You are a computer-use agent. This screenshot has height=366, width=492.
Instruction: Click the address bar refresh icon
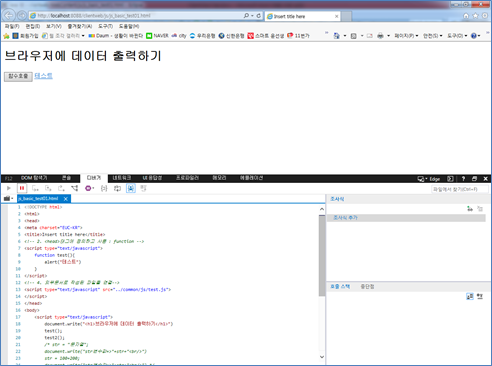tap(259, 16)
